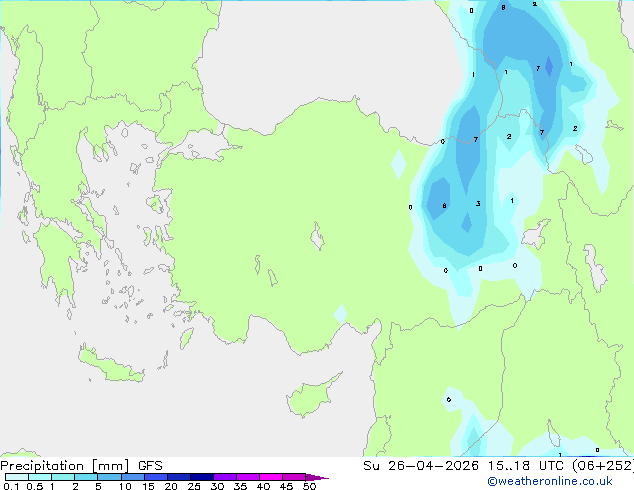Select the 20–25 mm legend swatch
The height and width of the screenshot is (490, 634).
[x=179, y=477]
